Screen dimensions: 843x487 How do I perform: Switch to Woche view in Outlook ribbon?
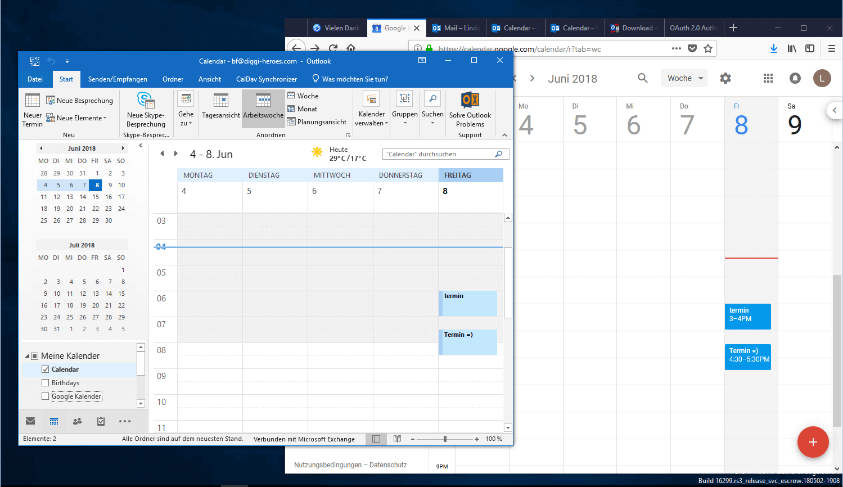coord(303,96)
